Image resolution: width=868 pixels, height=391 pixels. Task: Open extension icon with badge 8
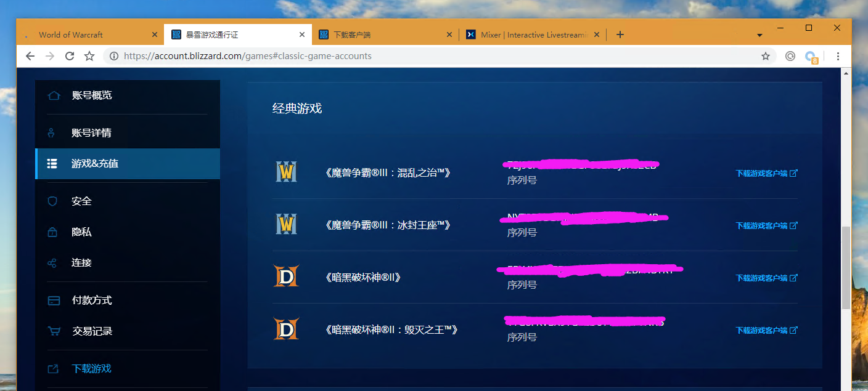pyautogui.click(x=811, y=57)
